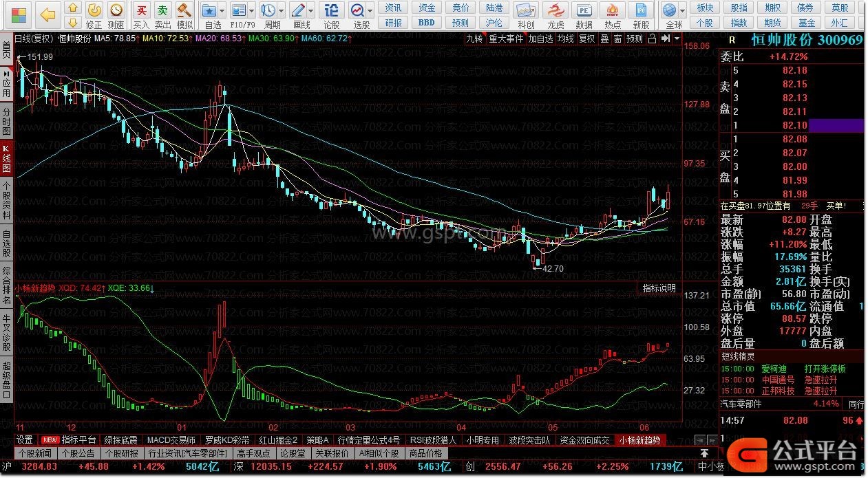The height and width of the screenshot is (478, 868).
Task: Click the small up arrow toolbar icon
Action: pyautogui.click(x=74, y=8)
